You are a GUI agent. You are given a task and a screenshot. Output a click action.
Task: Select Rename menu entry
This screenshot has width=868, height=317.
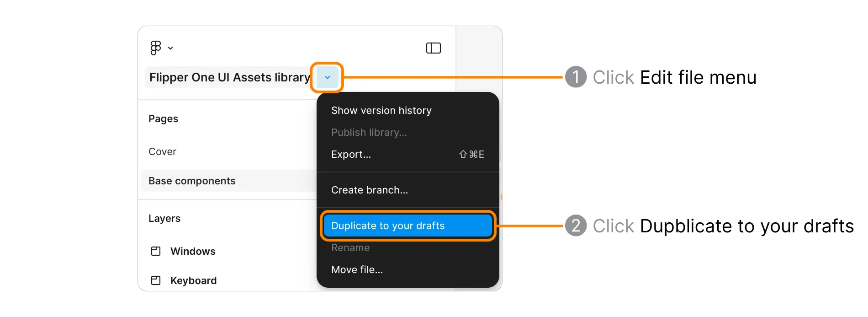350,247
